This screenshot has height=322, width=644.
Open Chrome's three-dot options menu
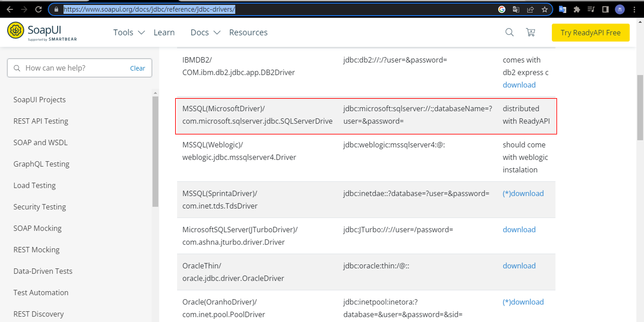tap(634, 9)
